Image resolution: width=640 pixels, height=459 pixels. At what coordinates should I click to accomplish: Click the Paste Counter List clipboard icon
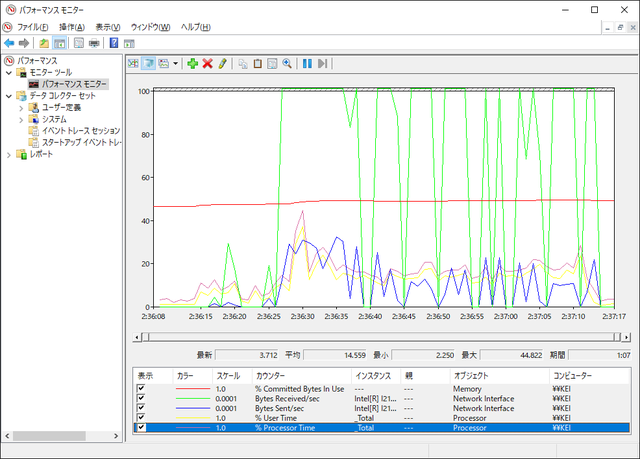point(258,64)
